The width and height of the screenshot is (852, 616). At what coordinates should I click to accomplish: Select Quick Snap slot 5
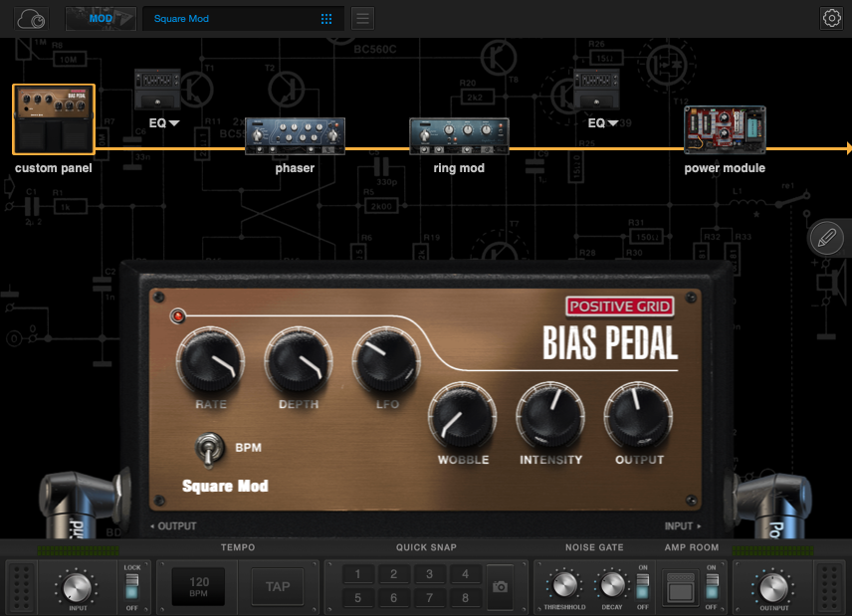point(357,598)
